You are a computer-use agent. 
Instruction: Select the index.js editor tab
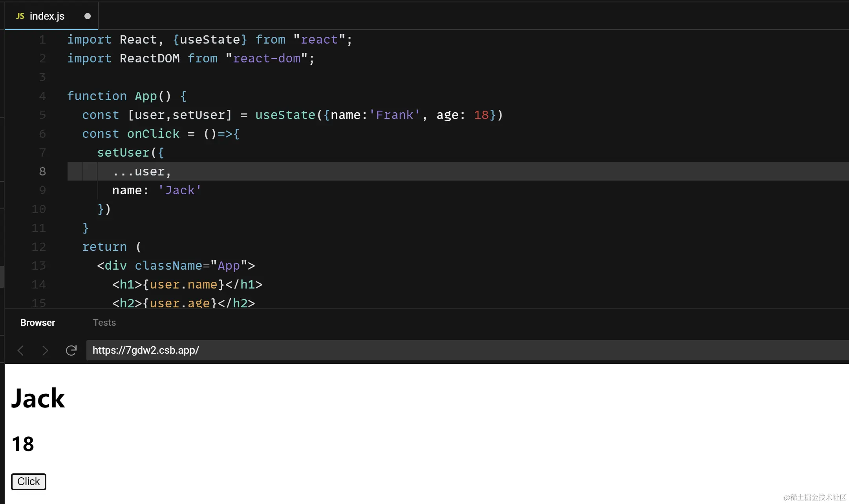(47, 16)
